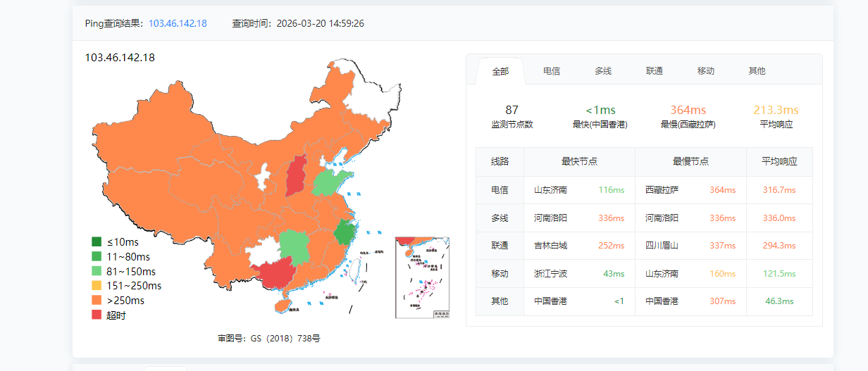Screen dimensions: 868x371
Task: Click the light green Shandong province on map
Action: pyautogui.click(x=331, y=182)
